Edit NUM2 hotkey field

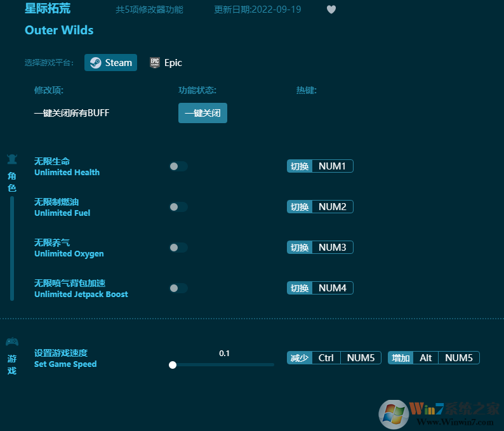(x=333, y=207)
